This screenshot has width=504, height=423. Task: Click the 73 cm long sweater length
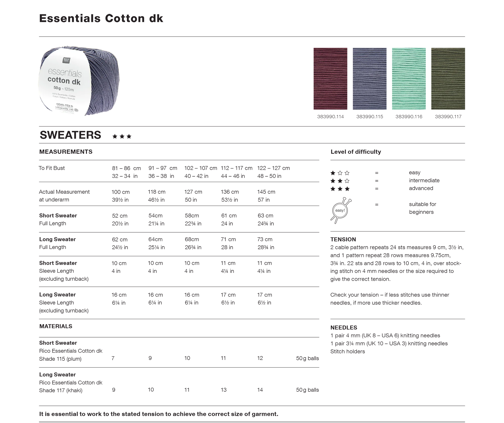point(265,239)
